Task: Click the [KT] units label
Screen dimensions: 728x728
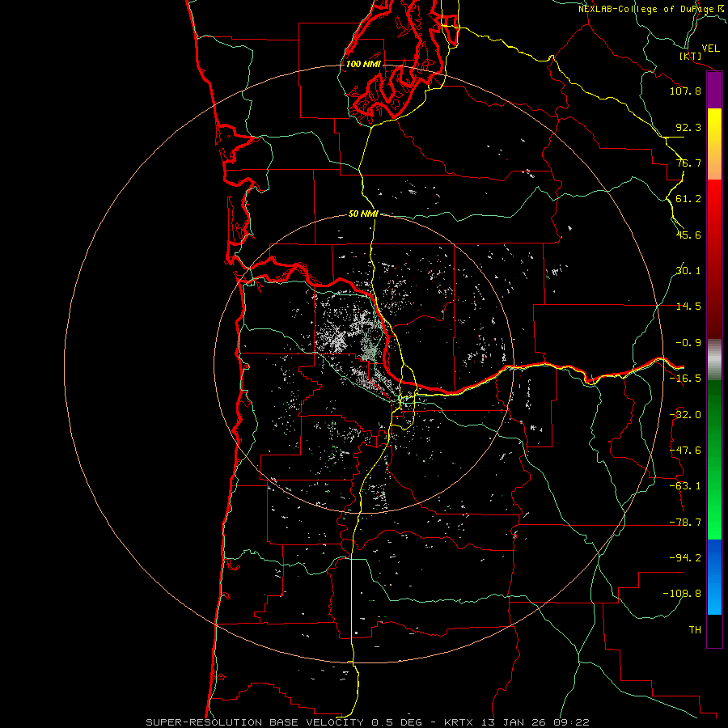Action: coord(691,56)
